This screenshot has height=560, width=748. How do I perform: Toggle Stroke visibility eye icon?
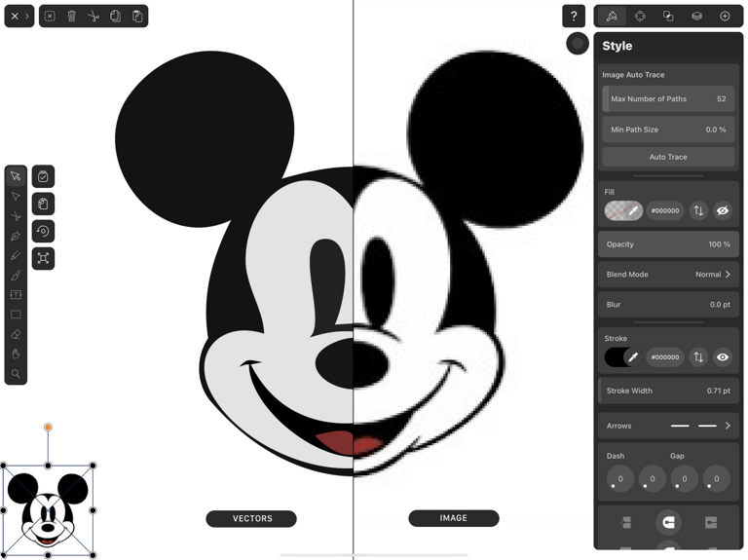723,356
